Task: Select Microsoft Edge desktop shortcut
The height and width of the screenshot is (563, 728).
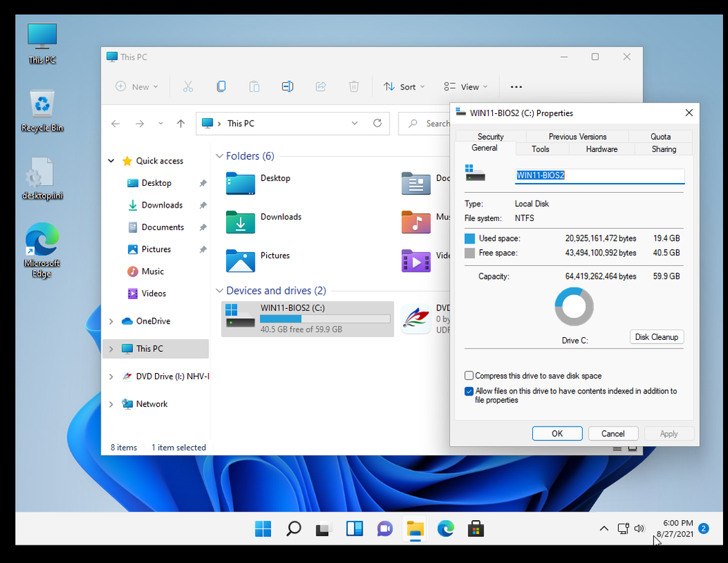Action: (42, 250)
